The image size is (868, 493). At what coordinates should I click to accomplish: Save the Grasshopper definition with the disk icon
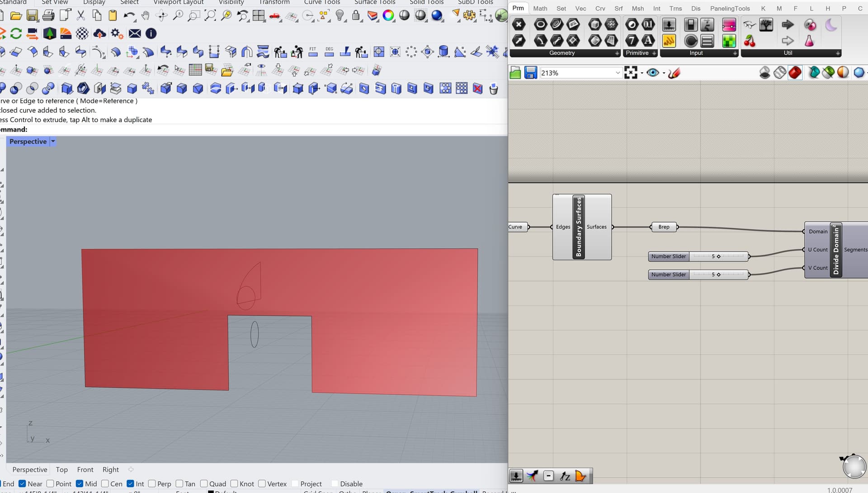click(x=530, y=72)
